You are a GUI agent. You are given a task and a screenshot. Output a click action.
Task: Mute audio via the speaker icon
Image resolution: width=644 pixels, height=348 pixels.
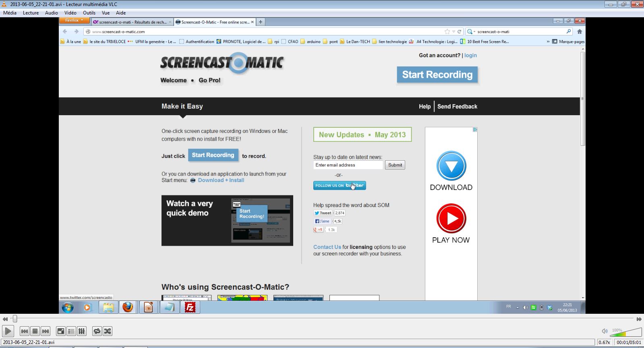click(605, 331)
